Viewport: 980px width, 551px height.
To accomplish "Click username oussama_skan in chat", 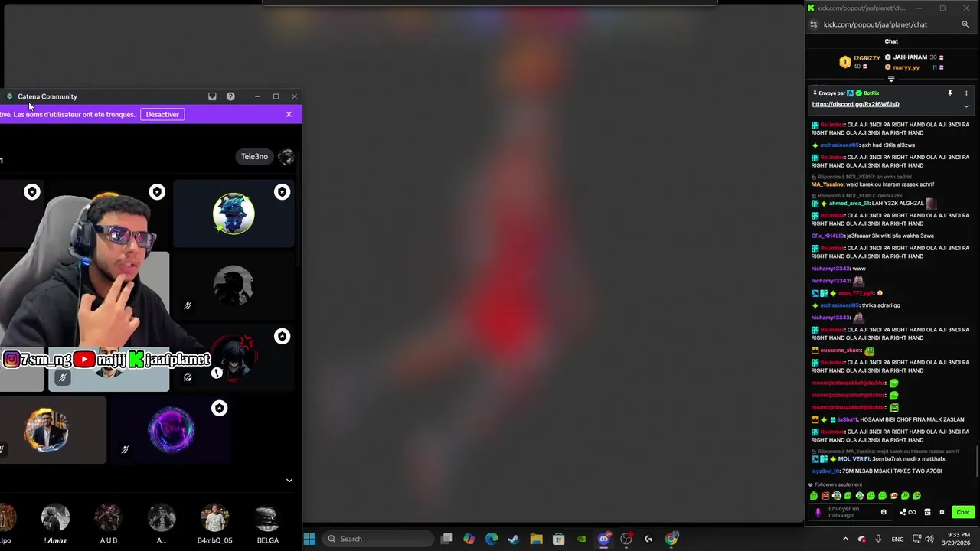I will [x=841, y=350].
